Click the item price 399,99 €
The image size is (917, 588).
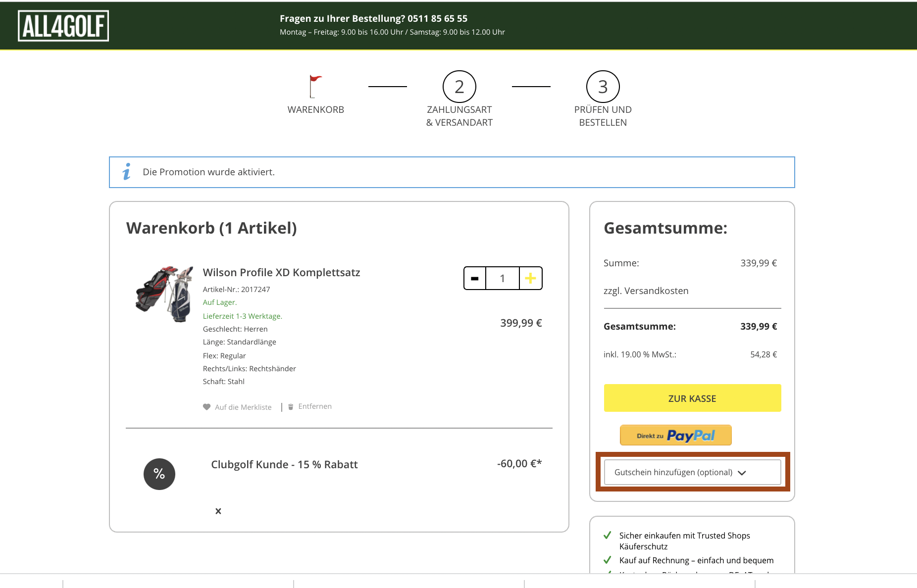(x=521, y=323)
